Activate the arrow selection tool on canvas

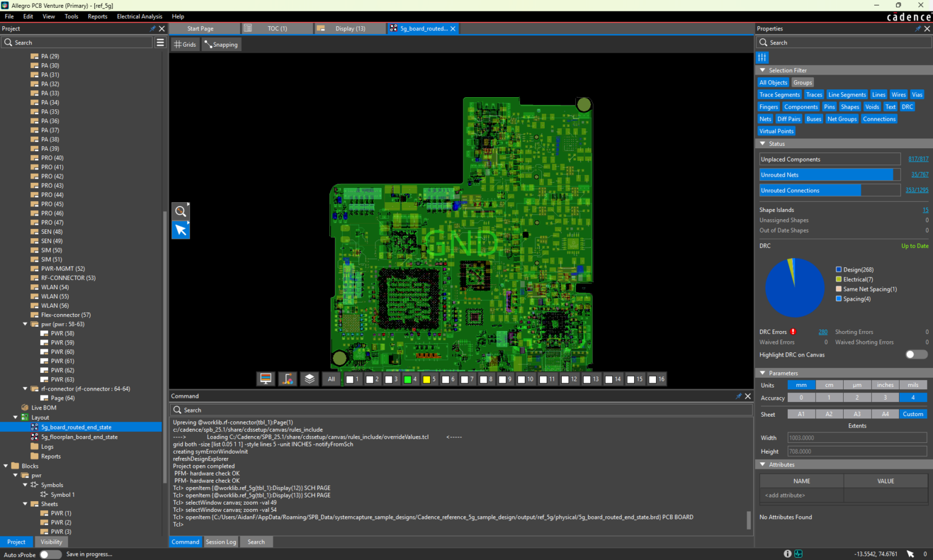tap(180, 230)
